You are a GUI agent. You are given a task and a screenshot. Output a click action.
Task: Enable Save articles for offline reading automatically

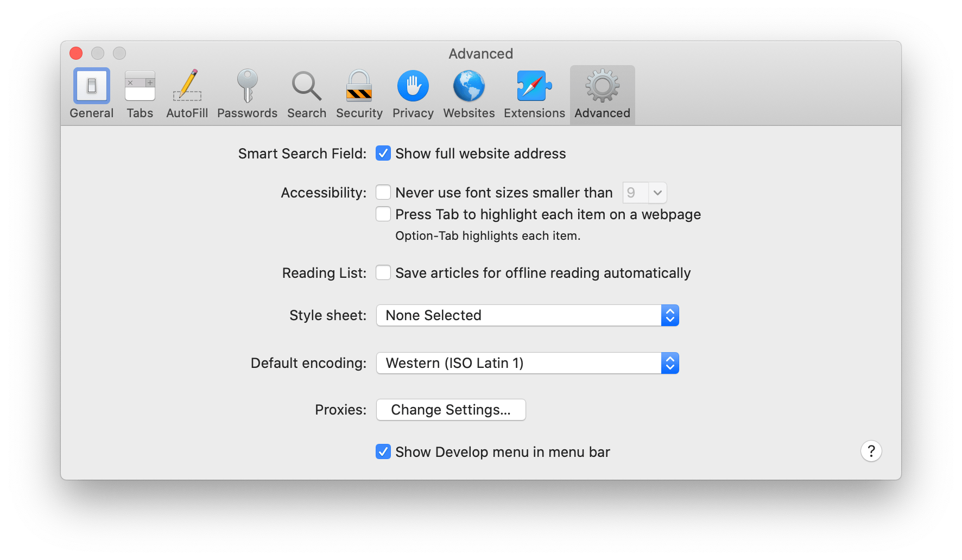(x=383, y=273)
